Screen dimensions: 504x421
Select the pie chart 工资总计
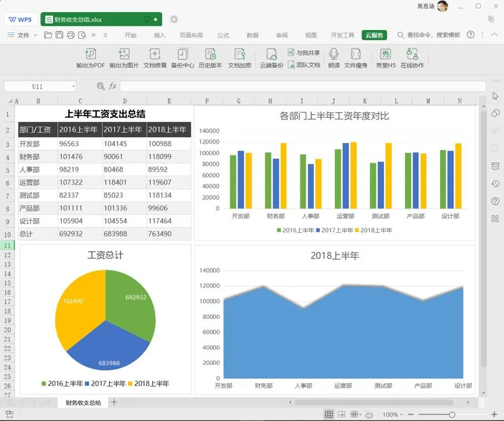(105, 320)
